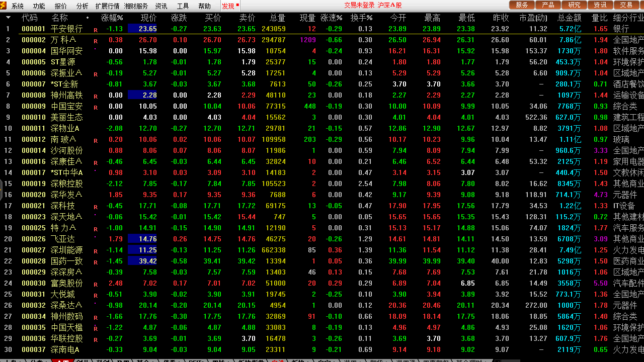The image size is (644, 362).
Task: Click the R marker beside 神州高铁
Action: point(96,96)
